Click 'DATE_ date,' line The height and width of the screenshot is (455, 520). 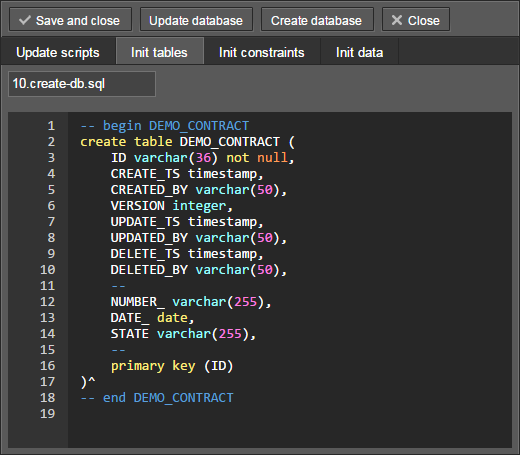tap(152, 318)
